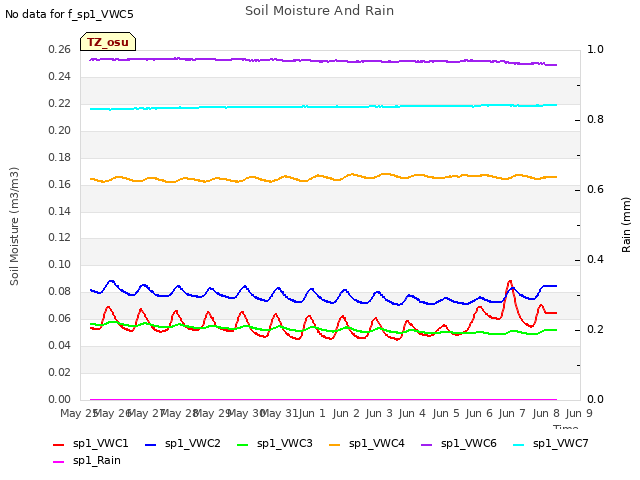Click the No data for f_sp1_VWC5 message
Screen dimensions: 640x480
tap(69, 14)
